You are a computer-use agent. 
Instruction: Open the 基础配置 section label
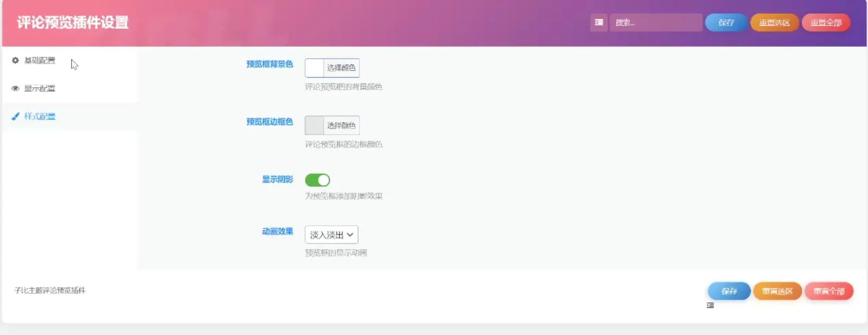point(40,60)
